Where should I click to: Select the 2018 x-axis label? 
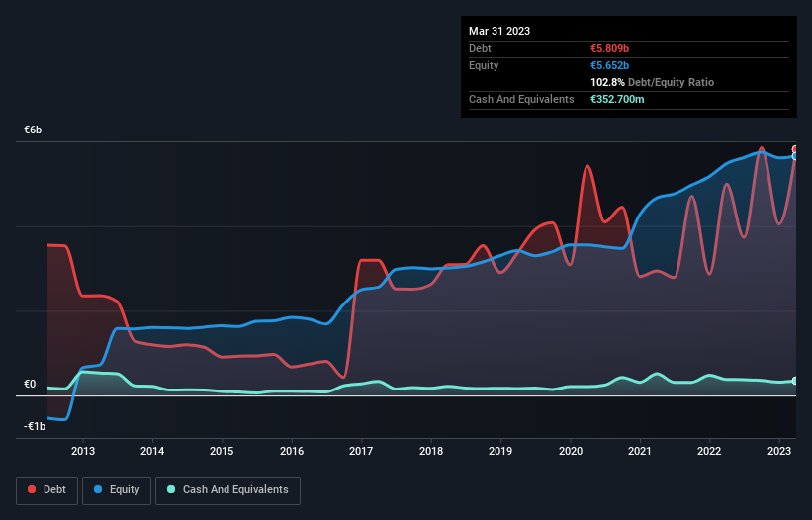point(431,451)
